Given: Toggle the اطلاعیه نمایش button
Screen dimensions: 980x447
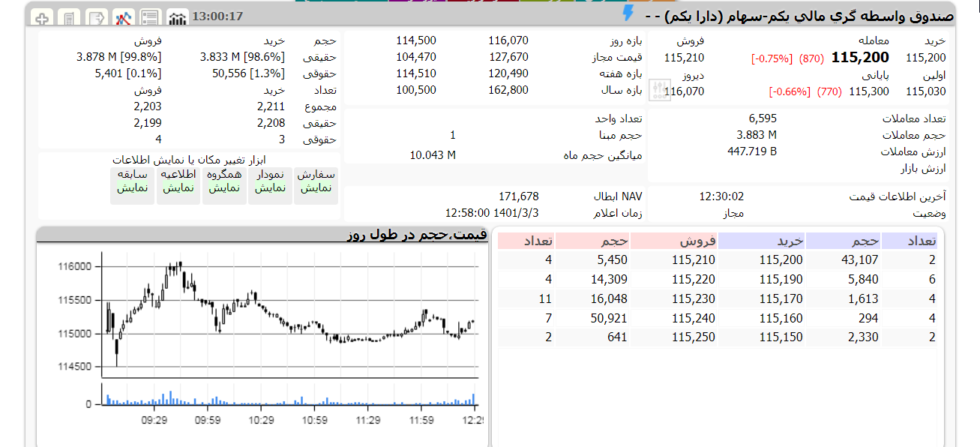Looking at the screenshot, I should (x=178, y=186).
